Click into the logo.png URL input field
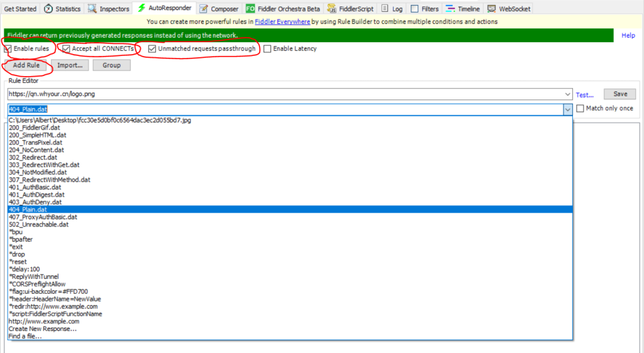 pyautogui.click(x=283, y=94)
